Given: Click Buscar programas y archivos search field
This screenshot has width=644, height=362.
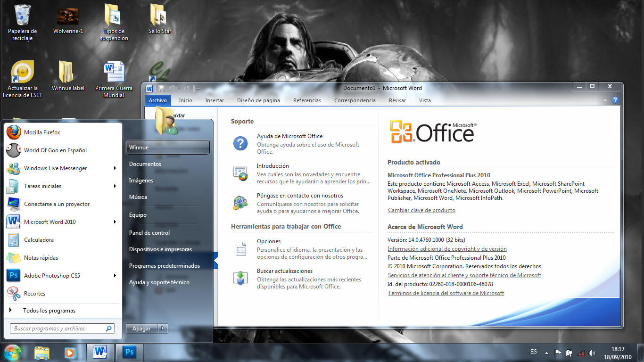Looking at the screenshot, I should click(x=62, y=329).
